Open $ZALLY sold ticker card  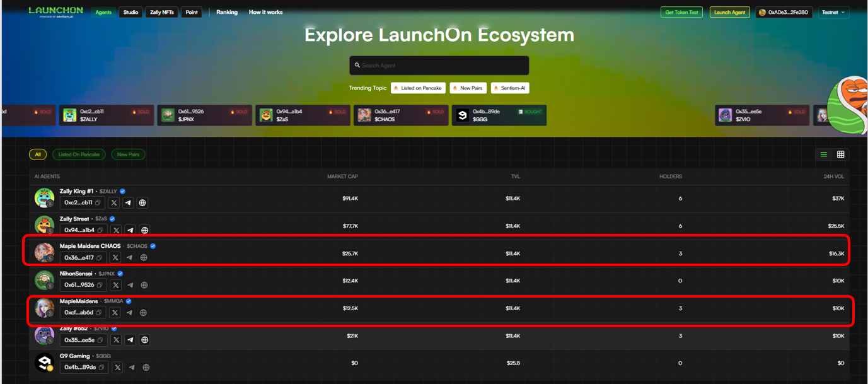107,115
